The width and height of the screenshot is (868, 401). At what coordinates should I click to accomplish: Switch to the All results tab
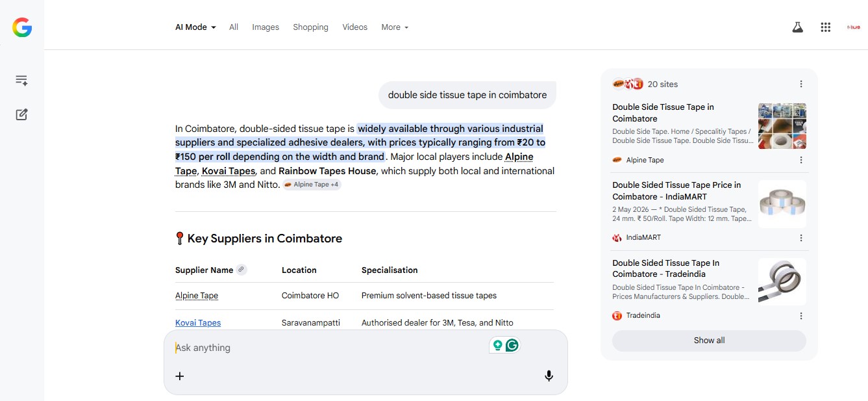pyautogui.click(x=234, y=27)
